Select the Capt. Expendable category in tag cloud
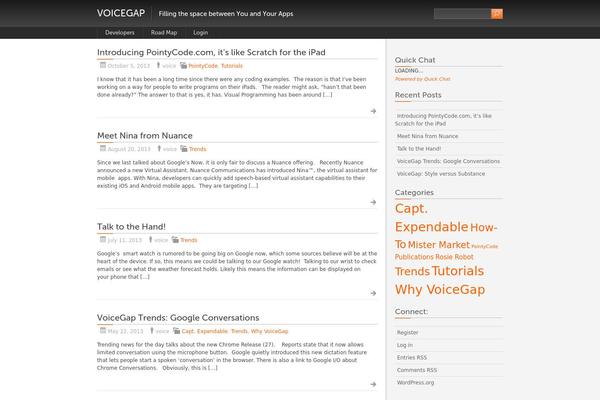 pyautogui.click(x=431, y=217)
